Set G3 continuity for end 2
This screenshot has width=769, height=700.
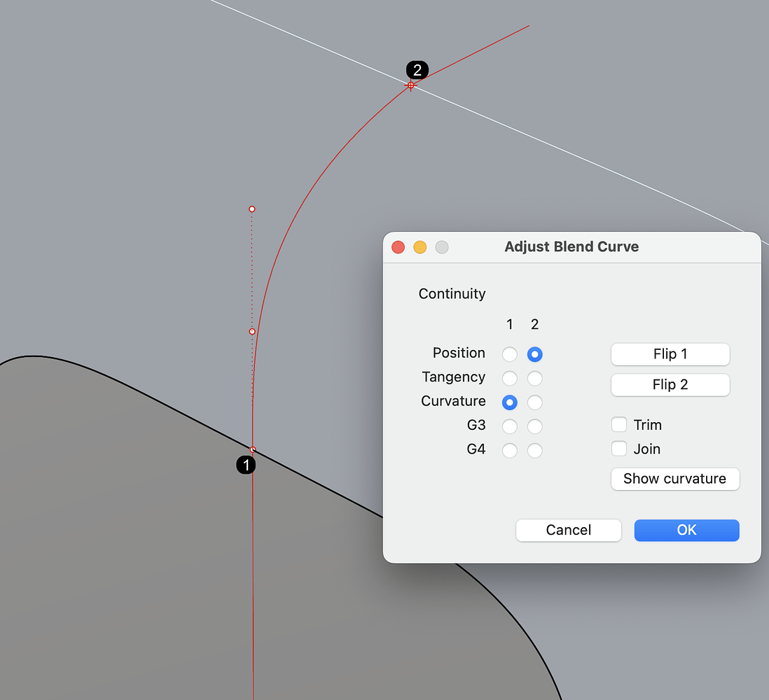(x=535, y=426)
